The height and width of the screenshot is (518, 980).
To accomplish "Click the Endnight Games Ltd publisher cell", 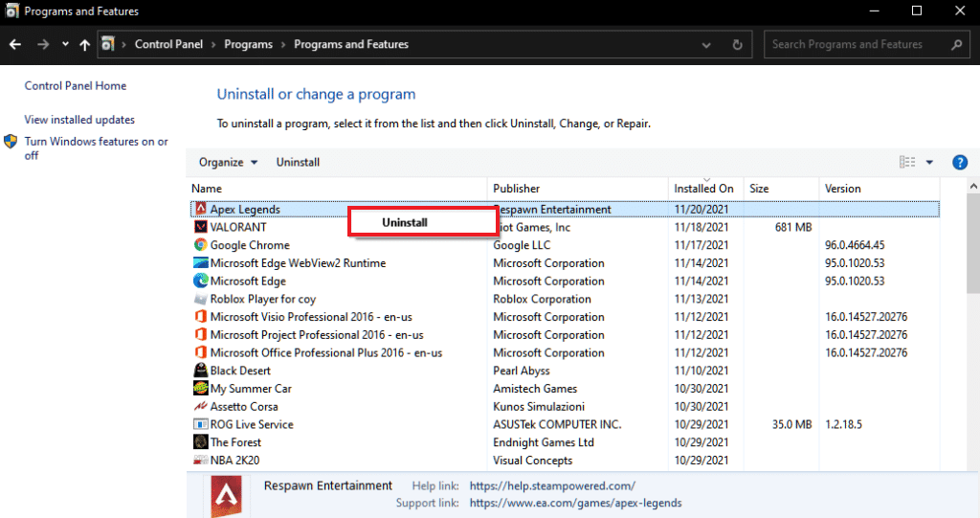I will [544, 442].
